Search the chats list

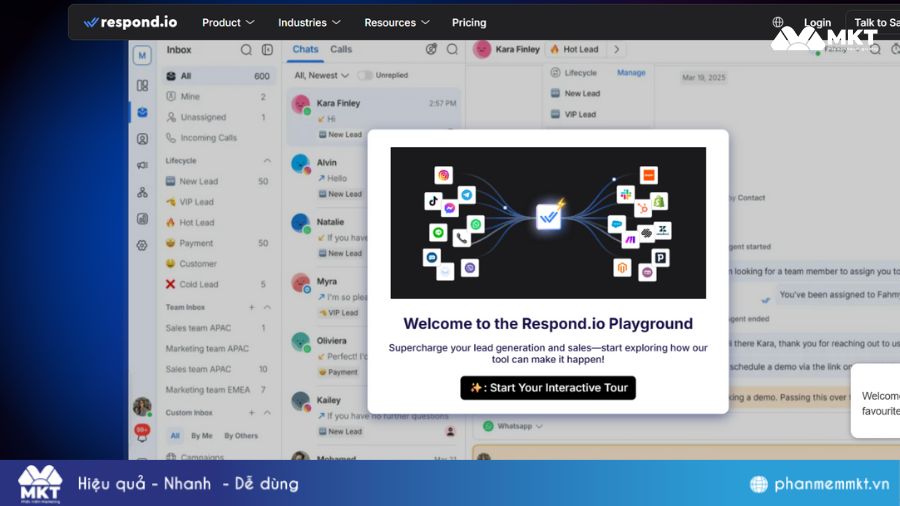(452, 49)
